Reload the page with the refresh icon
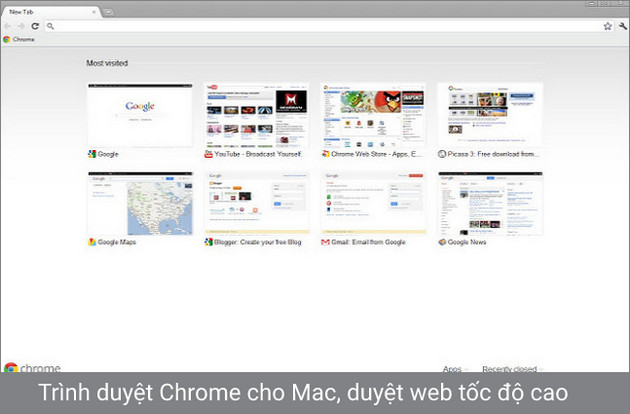Image resolution: width=630 pixels, height=414 pixels. click(35, 26)
